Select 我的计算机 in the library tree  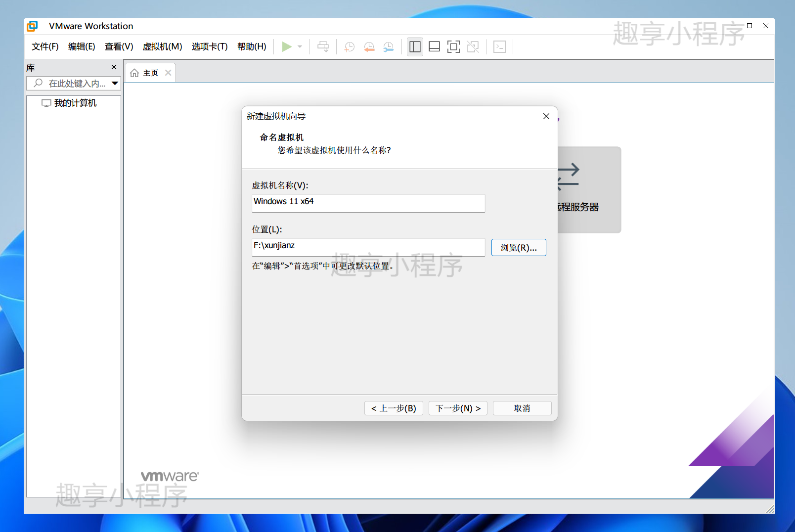(69, 103)
